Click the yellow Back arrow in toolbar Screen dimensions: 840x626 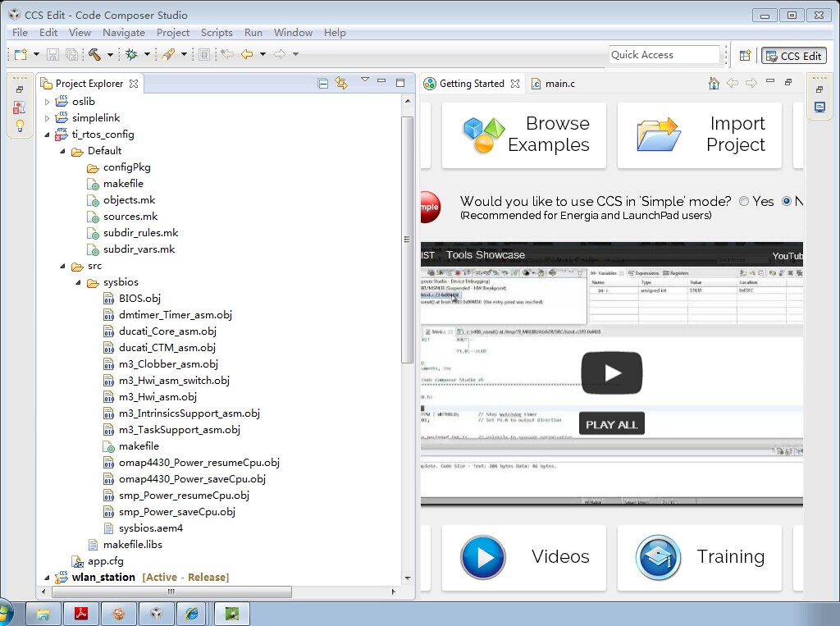click(x=246, y=54)
